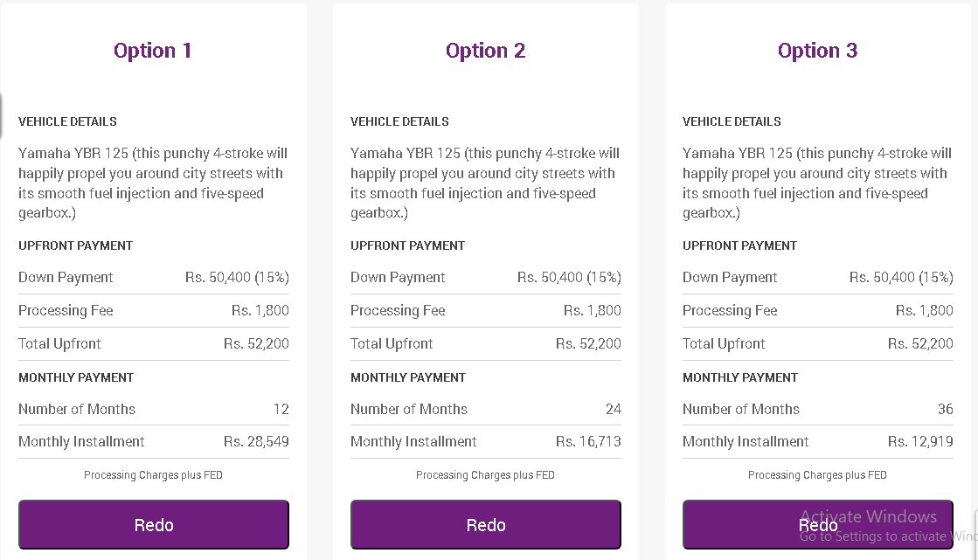Click the 36 months value in Option 3
This screenshot has width=978, height=560.
(x=946, y=409)
